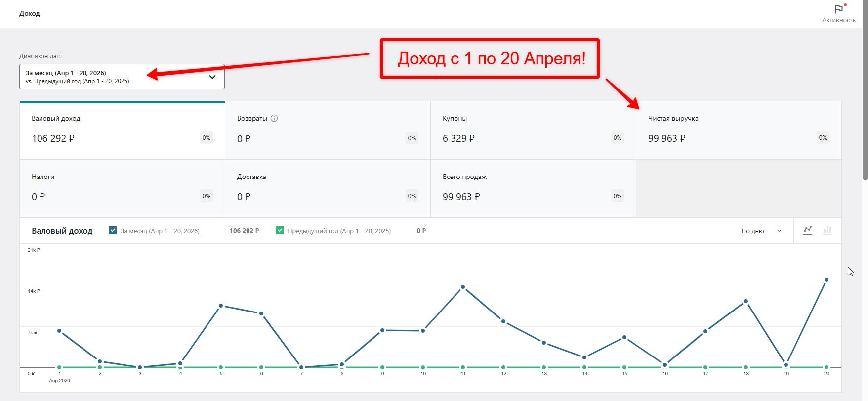The height and width of the screenshot is (401, 868).
Task: Click the Апр 2026 axis label
Action: point(60,380)
